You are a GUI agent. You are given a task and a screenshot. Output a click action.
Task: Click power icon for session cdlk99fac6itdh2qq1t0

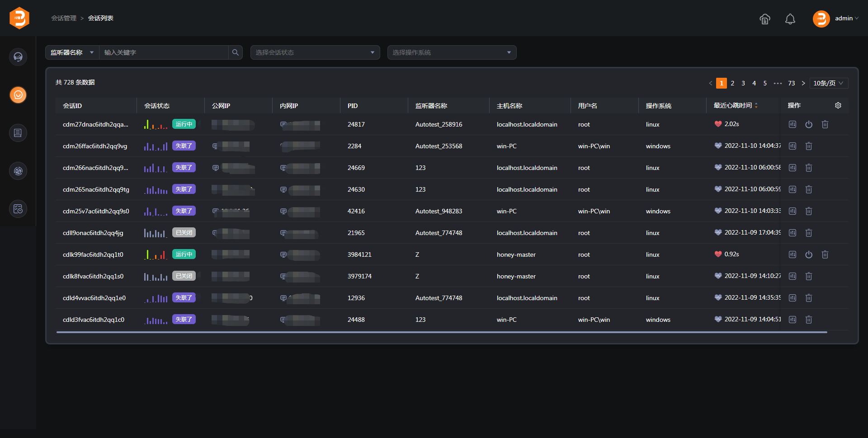809,254
